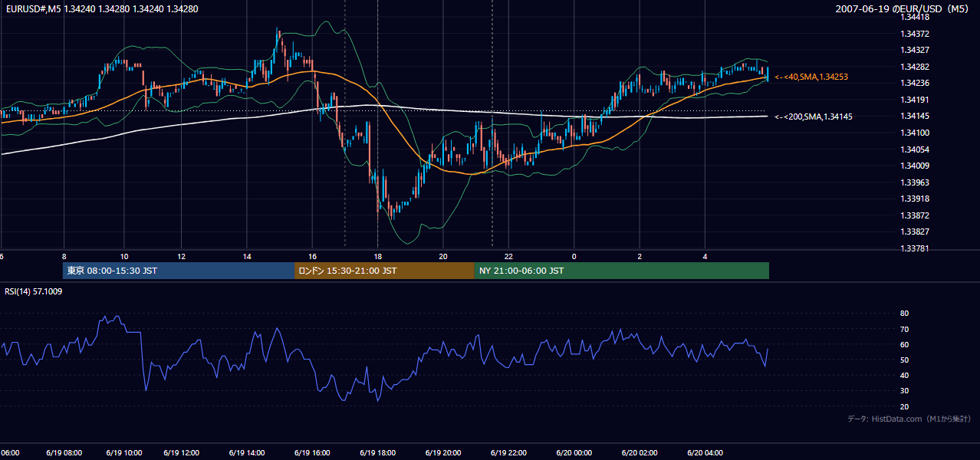Click price axis value 1.34282
The image size is (980, 460).
click(916, 67)
